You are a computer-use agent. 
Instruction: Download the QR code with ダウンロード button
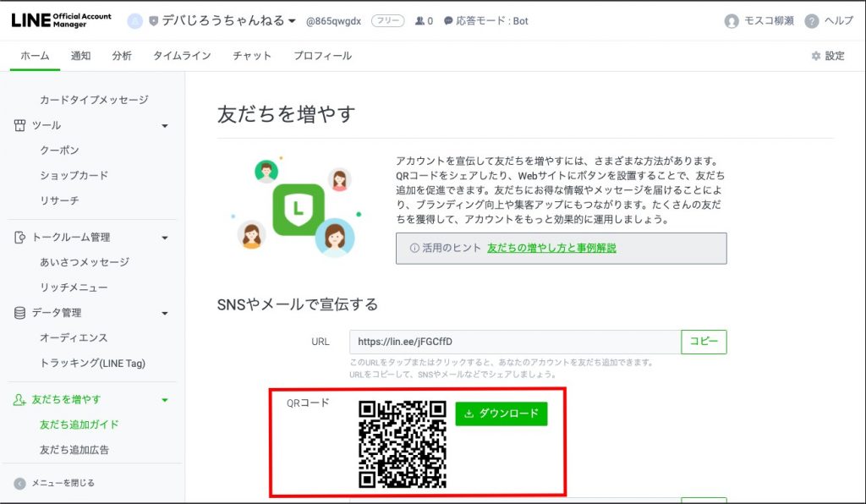[502, 414]
